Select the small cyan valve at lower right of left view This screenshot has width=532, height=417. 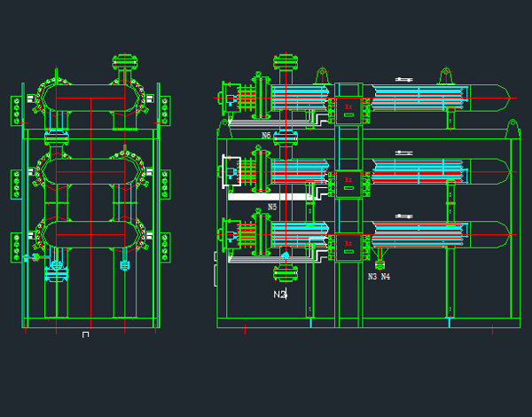coord(124,264)
